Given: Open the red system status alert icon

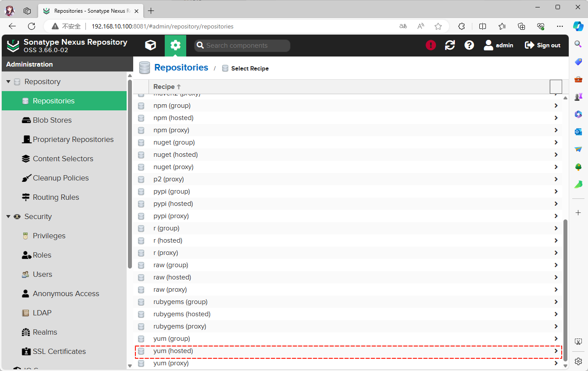Looking at the screenshot, I should point(431,45).
